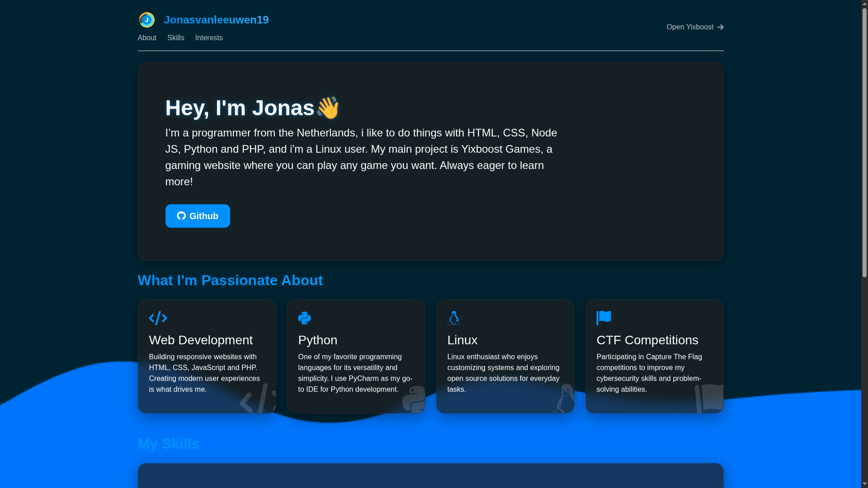This screenshot has height=488, width=868.
Task: Click the Linux enthusiast description text
Action: [x=503, y=373]
